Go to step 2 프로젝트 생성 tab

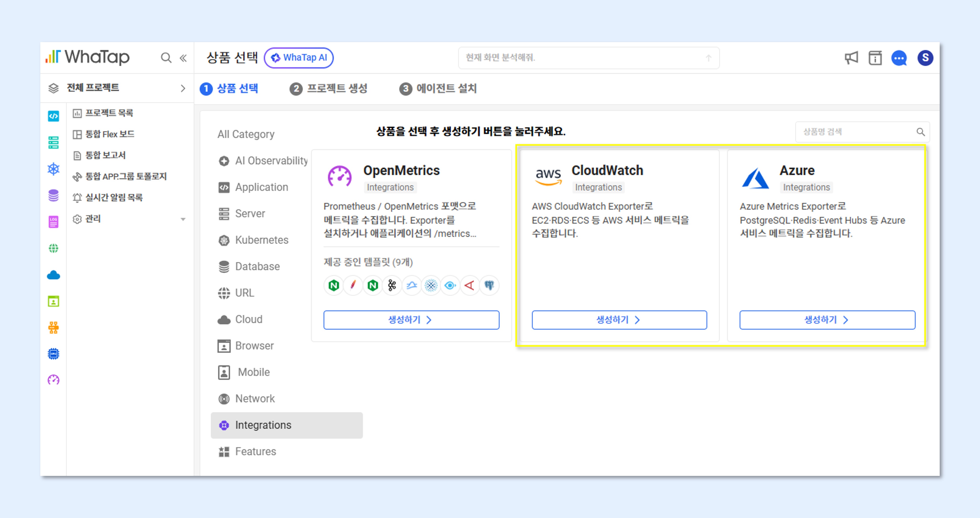[328, 89]
